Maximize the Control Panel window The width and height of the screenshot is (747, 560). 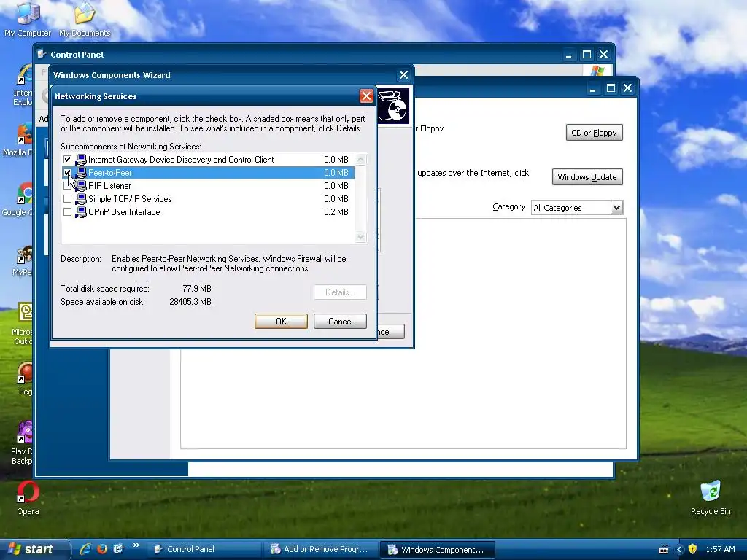587,55
